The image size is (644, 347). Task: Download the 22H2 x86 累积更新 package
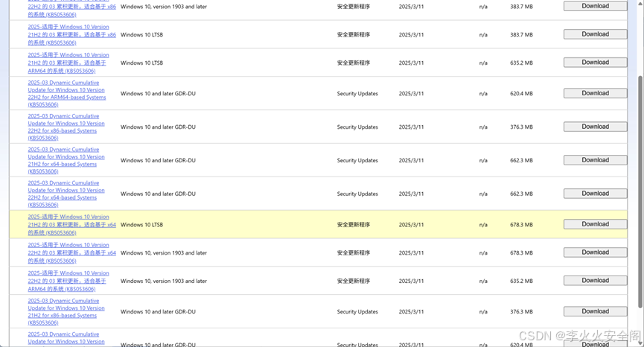(x=595, y=6)
